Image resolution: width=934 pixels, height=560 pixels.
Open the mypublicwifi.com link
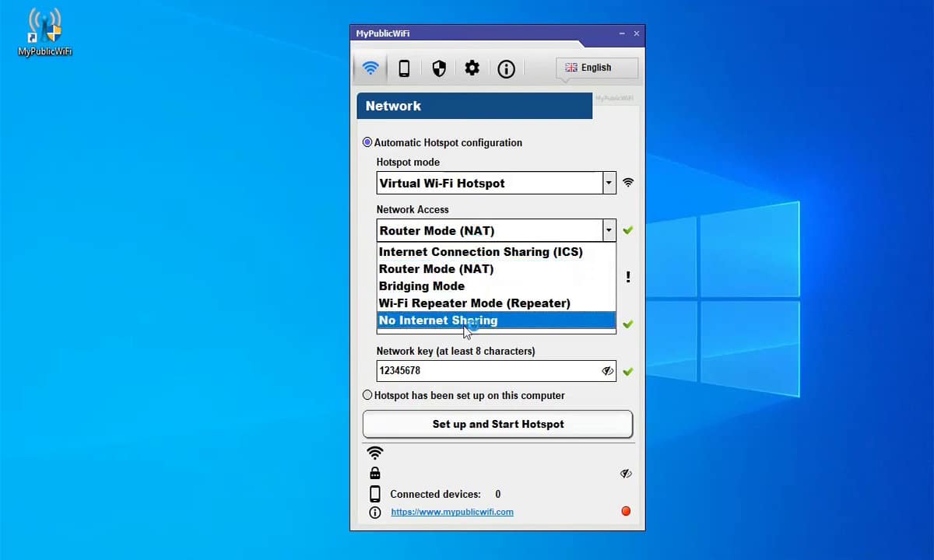(451, 512)
